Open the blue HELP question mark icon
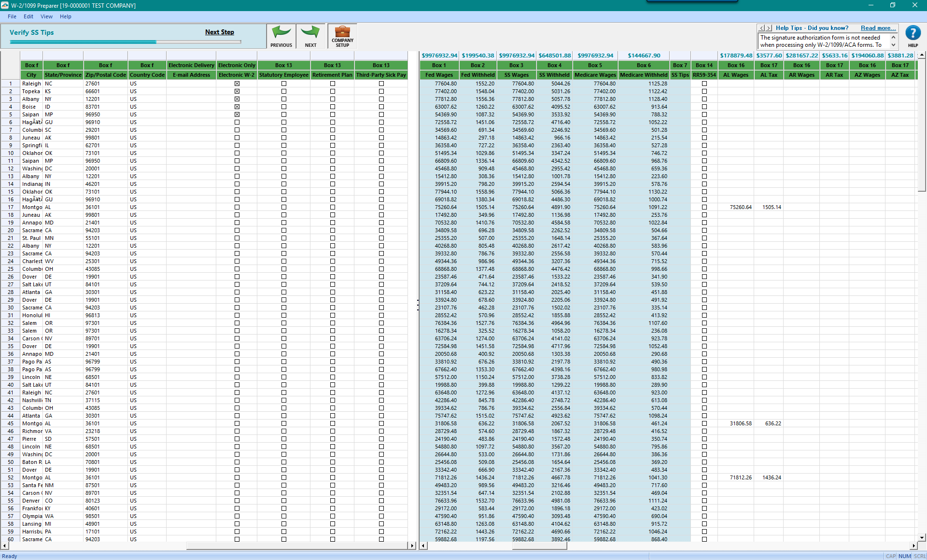927x560 pixels. pyautogui.click(x=913, y=34)
